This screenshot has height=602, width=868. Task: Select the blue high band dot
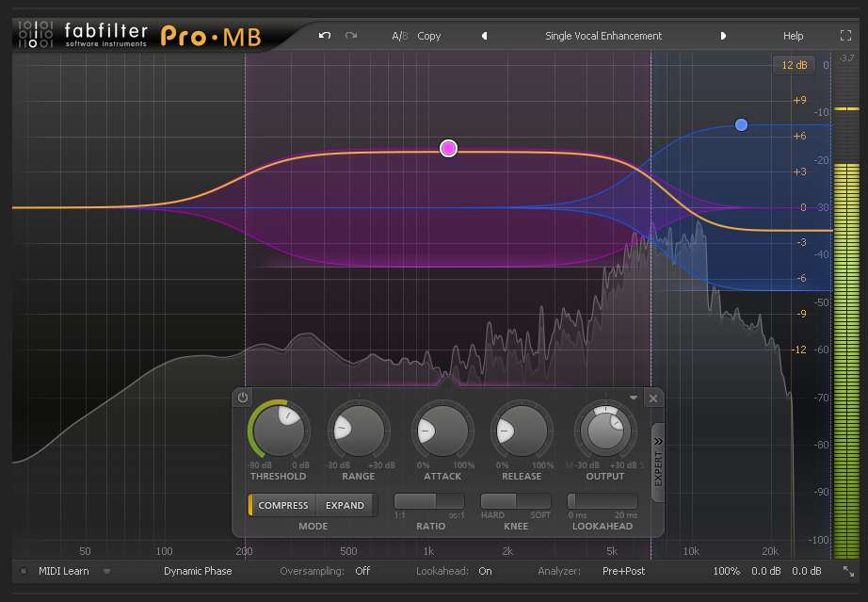741,124
